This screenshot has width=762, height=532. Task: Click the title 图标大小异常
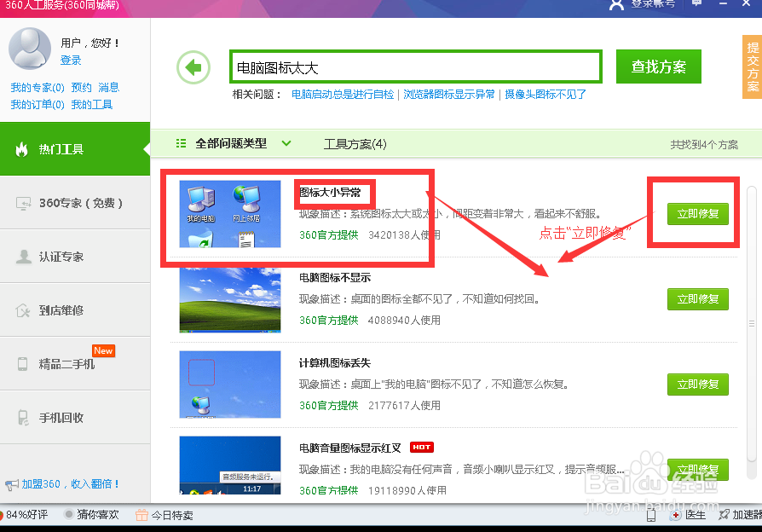[x=330, y=193]
